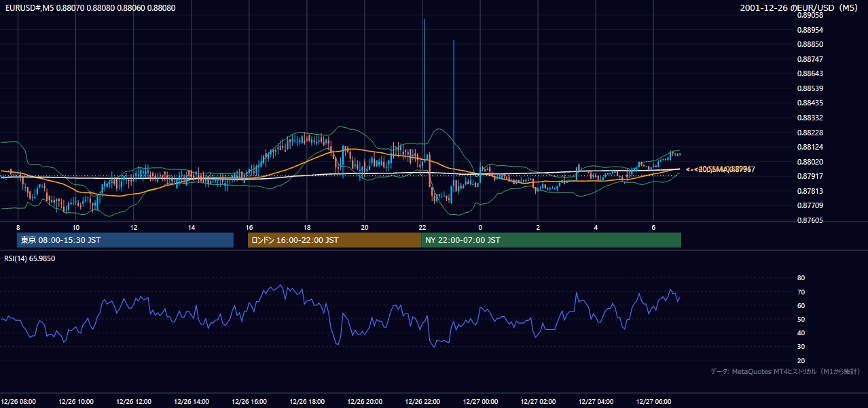Click hour tick 4 under price chart
The image size is (868, 408).
tap(596, 227)
